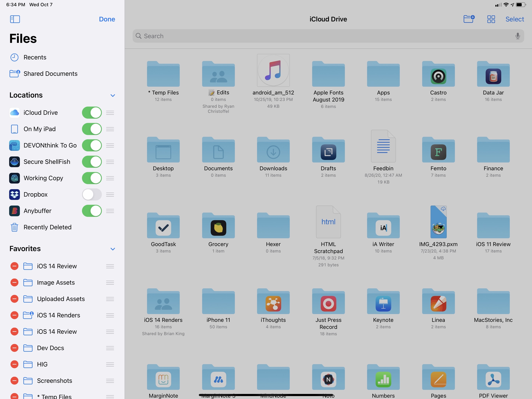Open the iA Writer folder
Image resolution: width=532 pixels, height=399 pixels.
point(383,225)
